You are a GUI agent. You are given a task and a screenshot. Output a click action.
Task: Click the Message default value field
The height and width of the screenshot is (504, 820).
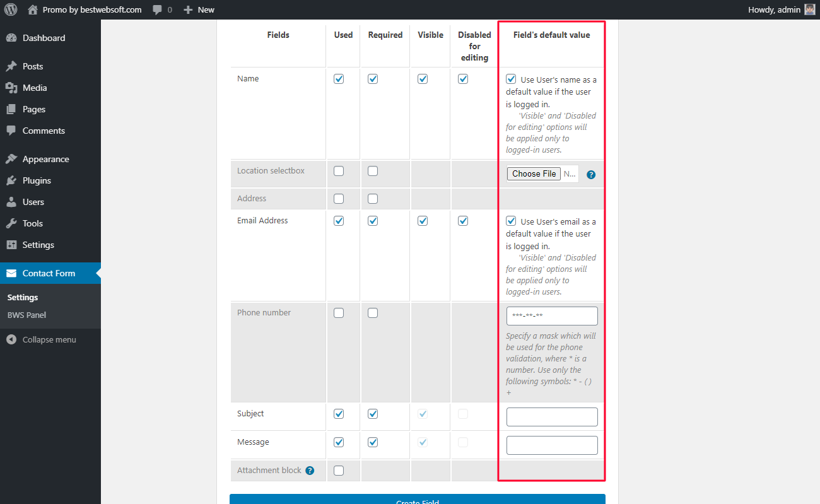(552, 445)
